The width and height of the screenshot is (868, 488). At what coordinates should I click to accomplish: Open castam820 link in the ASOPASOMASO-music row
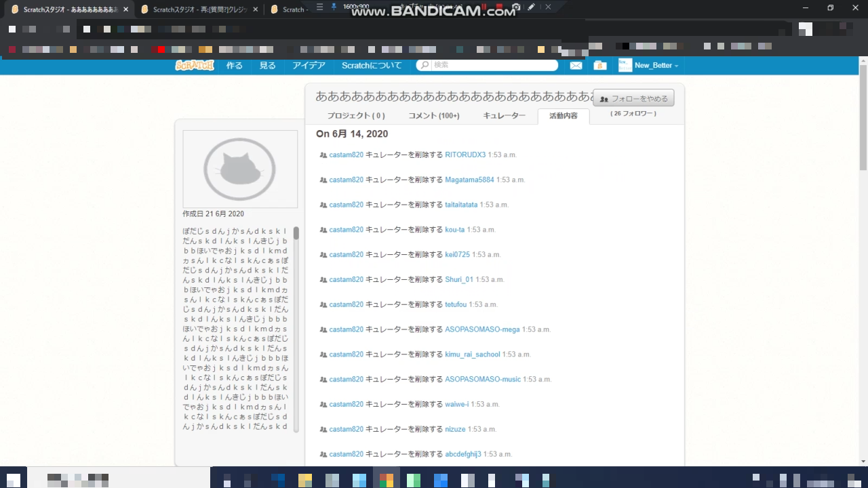347,380
